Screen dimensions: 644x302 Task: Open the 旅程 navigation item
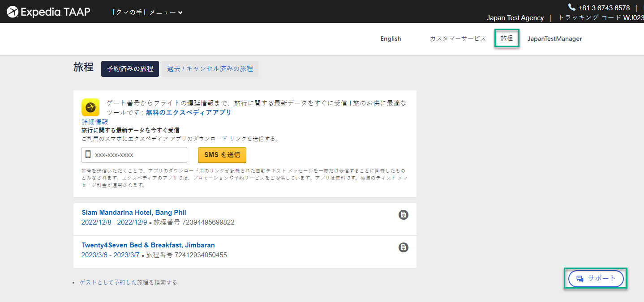click(507, 38)
